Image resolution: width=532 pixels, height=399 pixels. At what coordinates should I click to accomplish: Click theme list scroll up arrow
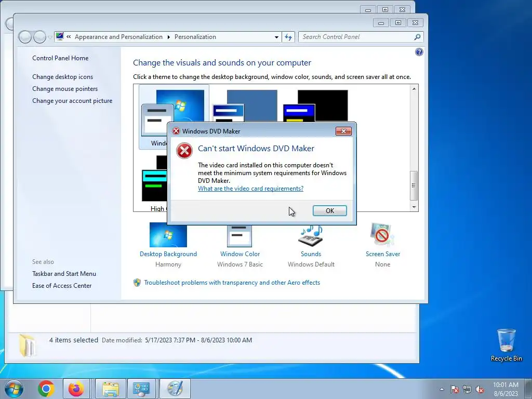[x=414, y=89]
